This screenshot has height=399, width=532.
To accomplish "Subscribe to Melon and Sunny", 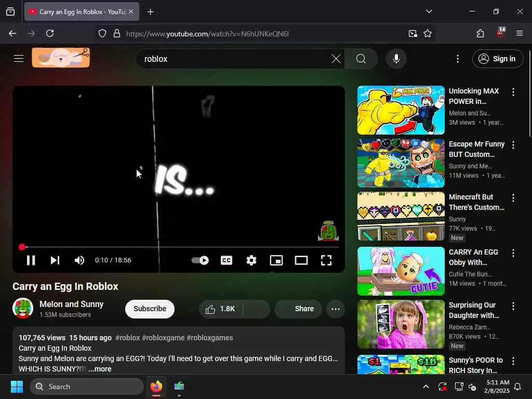I will pos(150,309).
